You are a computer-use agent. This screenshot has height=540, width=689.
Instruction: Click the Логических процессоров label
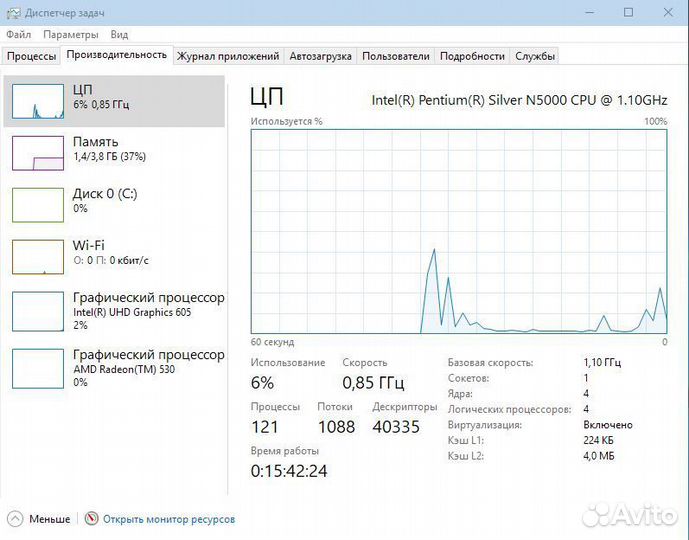click(x=510, y=410)
